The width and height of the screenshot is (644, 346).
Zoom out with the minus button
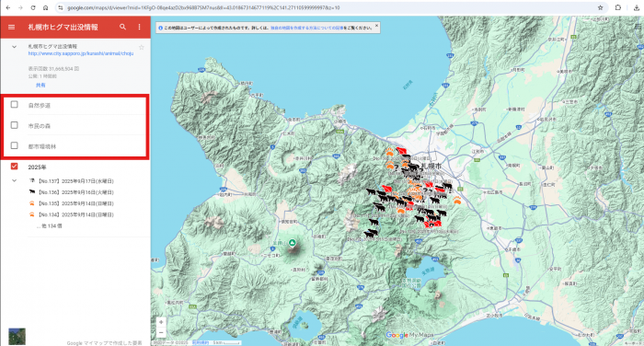(161, 332)
